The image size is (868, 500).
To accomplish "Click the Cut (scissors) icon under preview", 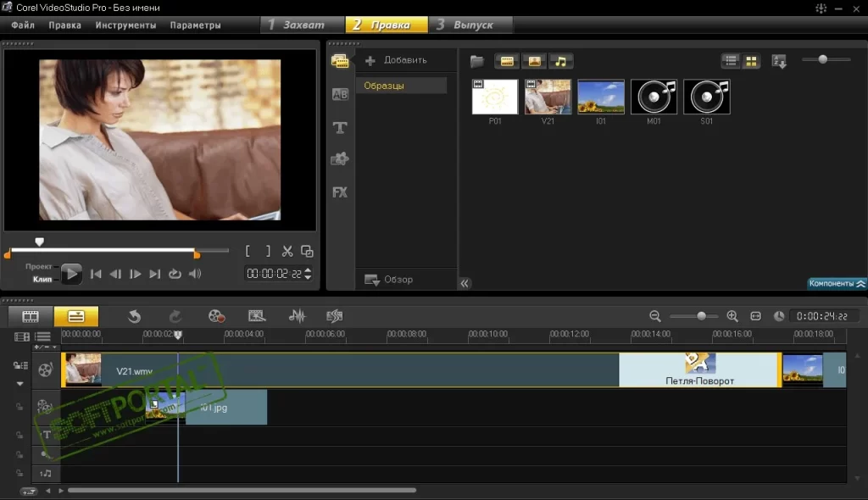I will click(287, 251).
